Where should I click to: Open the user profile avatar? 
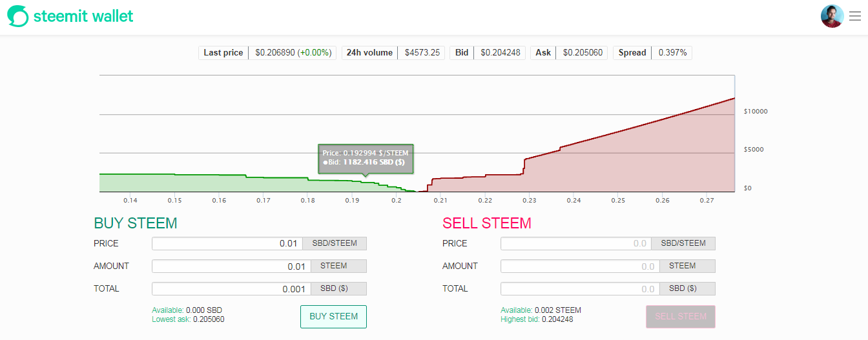(832, 16)
